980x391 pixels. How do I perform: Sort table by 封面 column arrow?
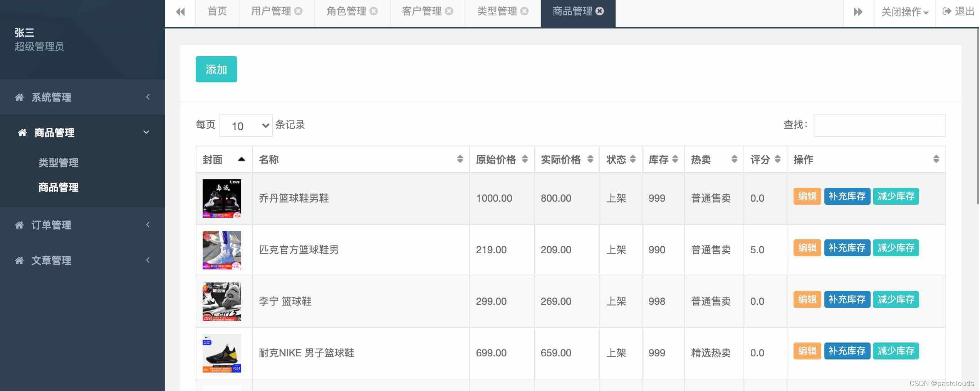tap(242, 159)
